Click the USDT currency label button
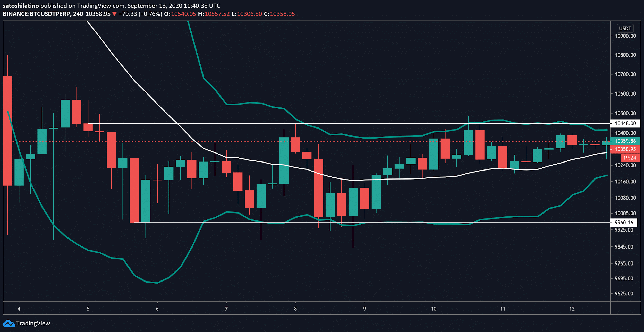This screenshot has width=644, height=332. (x=625, y=28)
